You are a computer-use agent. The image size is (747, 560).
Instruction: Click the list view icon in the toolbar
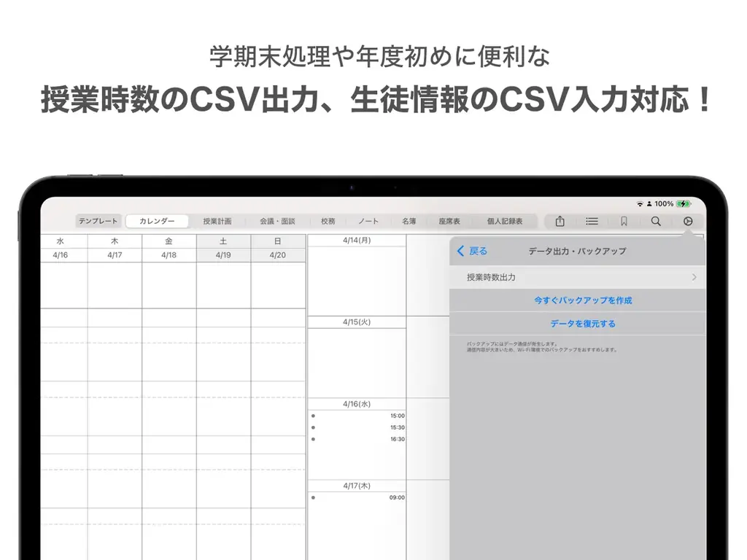click(x=592, y=221)
